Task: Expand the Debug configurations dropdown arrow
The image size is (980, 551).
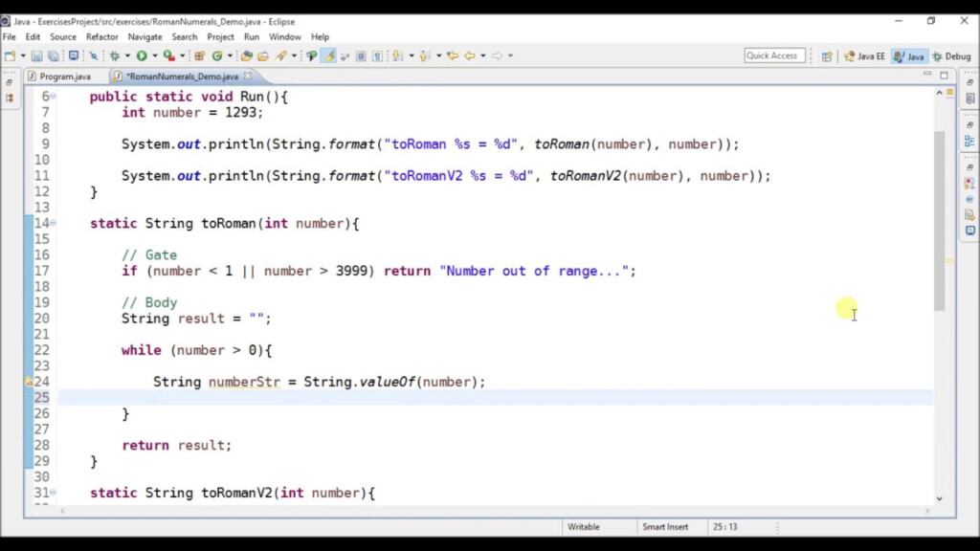Action: 127,56
